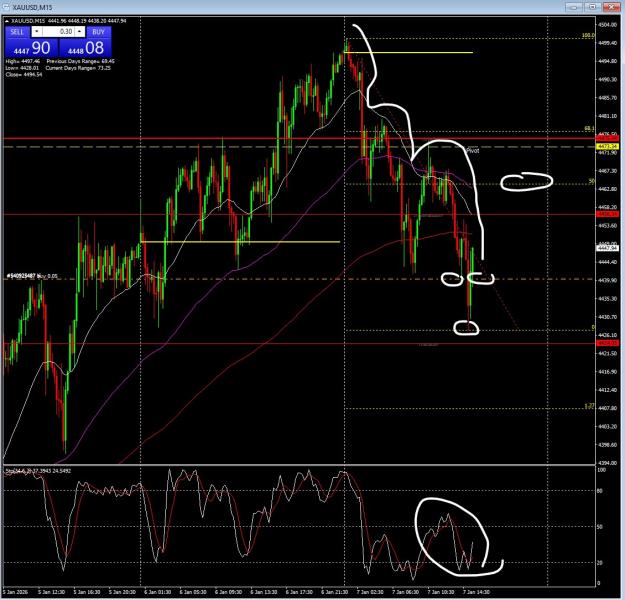625x600 pixels.
Task: Click the 4394.00 price scale label
Action: [607, 463]
